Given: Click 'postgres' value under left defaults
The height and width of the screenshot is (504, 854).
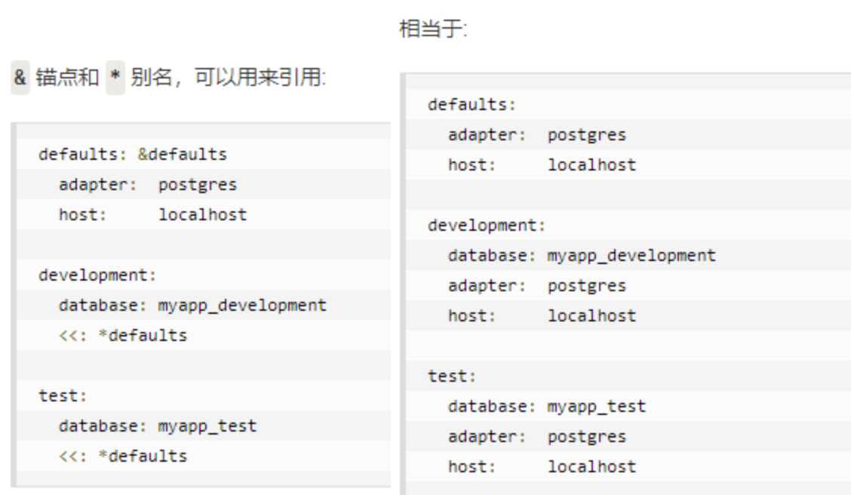Looking at the screenshot, I should (198, 185).
